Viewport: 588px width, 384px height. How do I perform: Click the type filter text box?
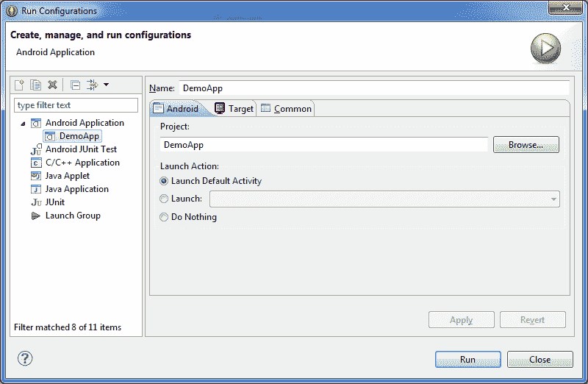pos(76,105)
